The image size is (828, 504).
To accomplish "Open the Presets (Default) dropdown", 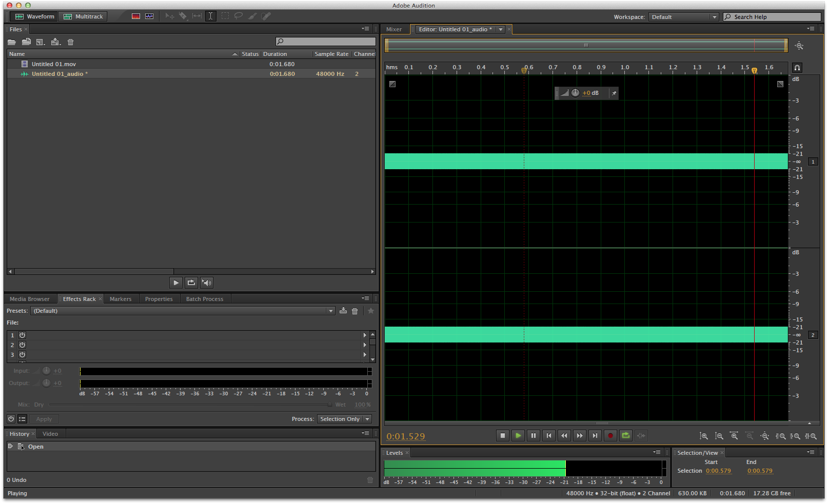I will tap(183, 311).
